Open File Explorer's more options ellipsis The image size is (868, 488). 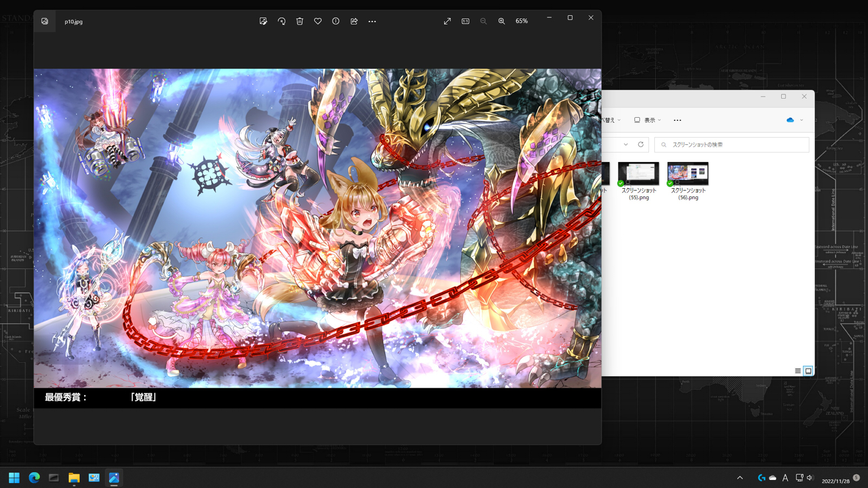(x=678, y=120)
